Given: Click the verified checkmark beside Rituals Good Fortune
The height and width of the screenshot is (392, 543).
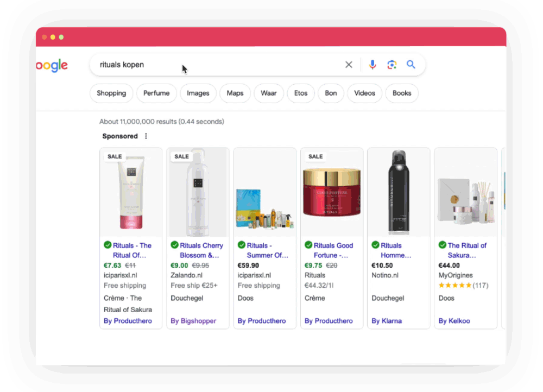Looking at the screenshot, I should [x=308, y=245].
